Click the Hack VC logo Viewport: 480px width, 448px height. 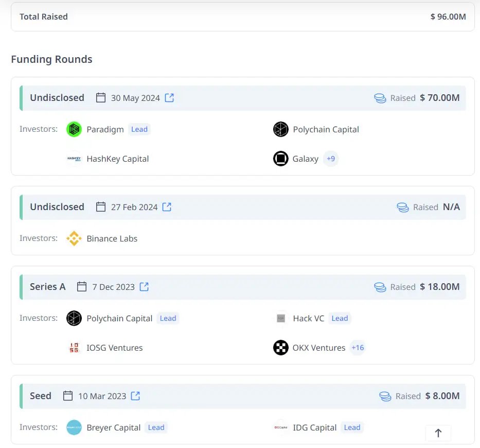281,318
